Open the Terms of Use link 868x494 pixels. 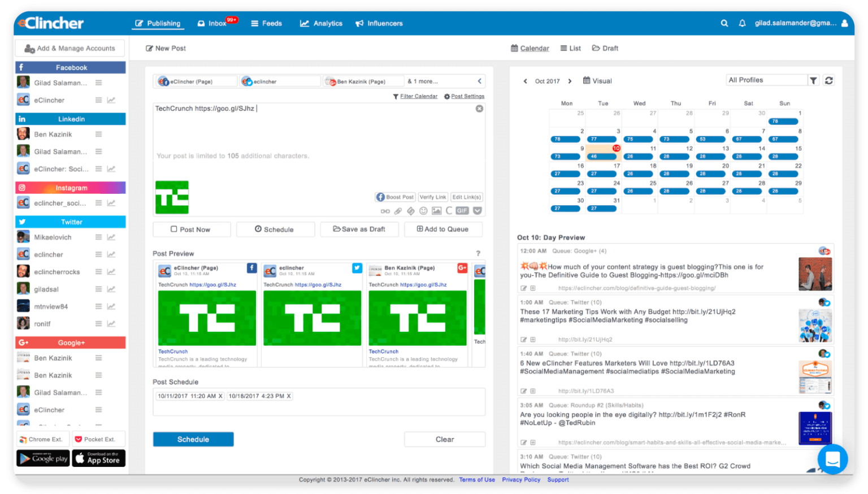click(x=477, y=479)
